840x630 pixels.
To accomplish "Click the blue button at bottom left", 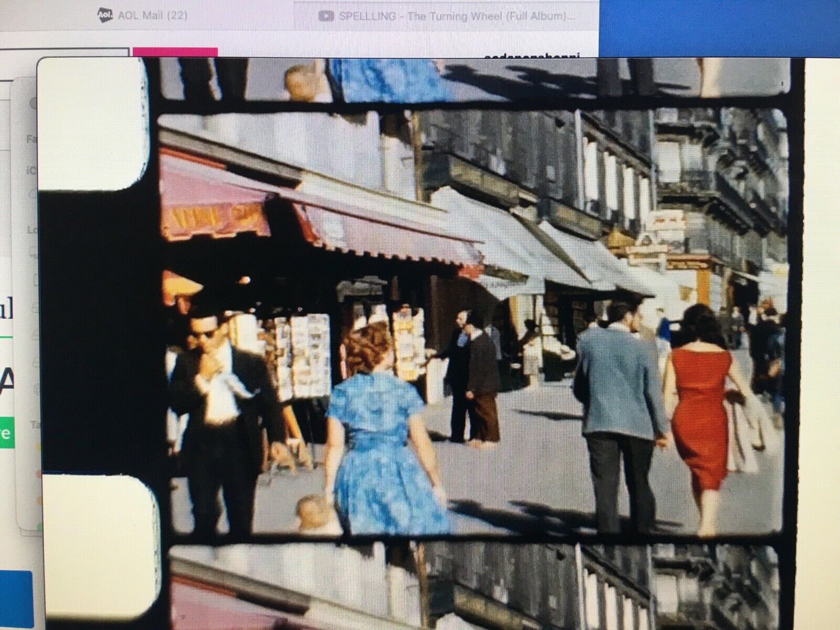I will coord(16,599).
